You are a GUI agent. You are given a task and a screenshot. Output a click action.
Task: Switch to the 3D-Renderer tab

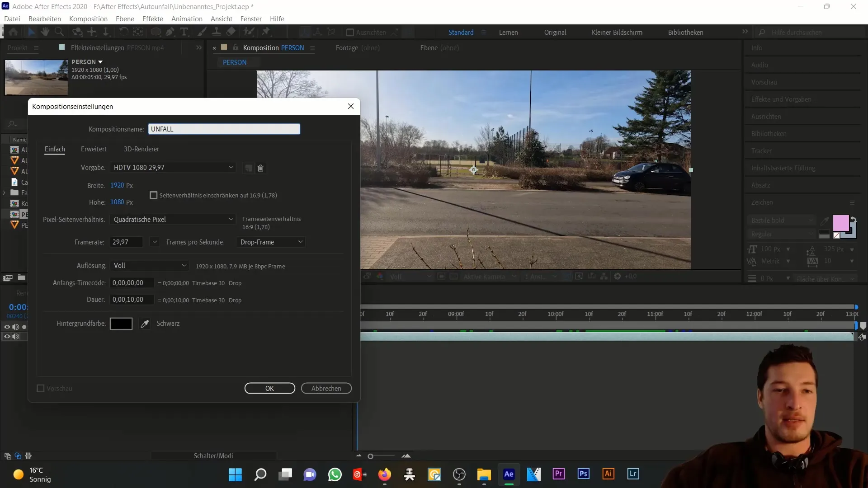pos(142,149)
